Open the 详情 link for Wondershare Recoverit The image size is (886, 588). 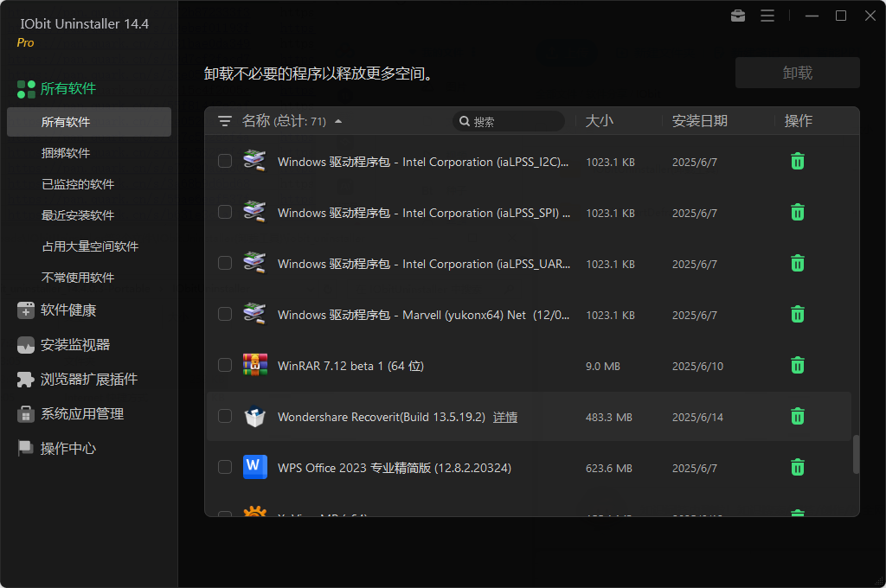505,417
